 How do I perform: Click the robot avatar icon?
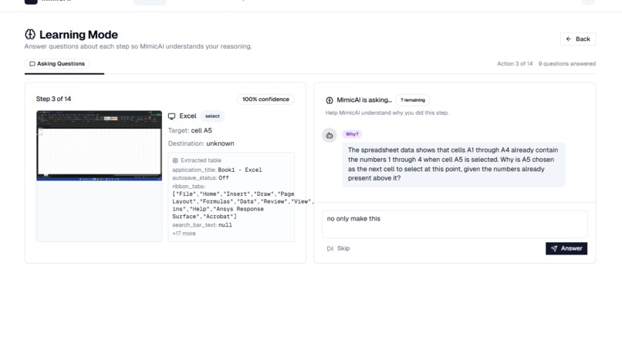pos(330,135)
